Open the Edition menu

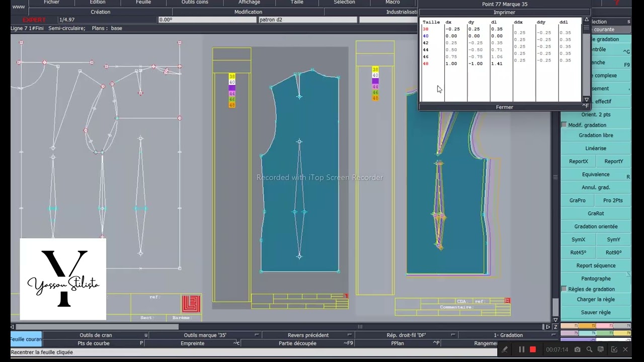(98, 2)
